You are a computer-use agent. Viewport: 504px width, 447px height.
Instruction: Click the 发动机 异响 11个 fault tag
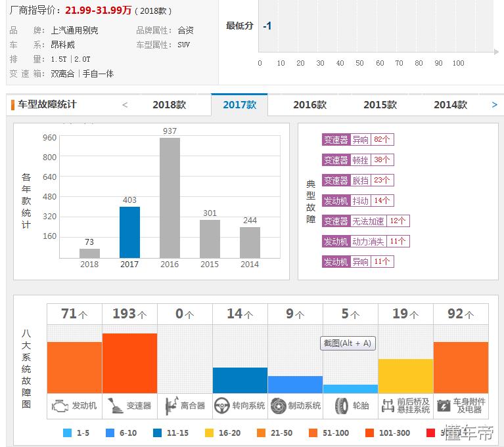[x=357, y=262]
